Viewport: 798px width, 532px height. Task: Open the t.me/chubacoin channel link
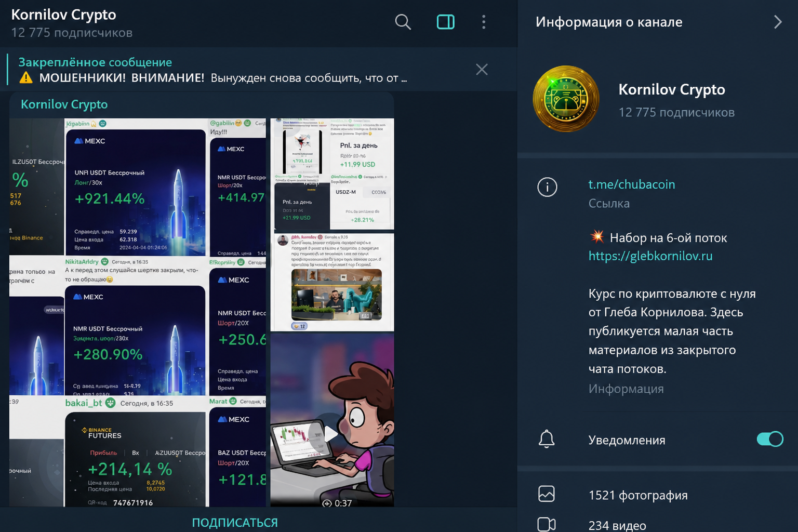tap(631, 184)
